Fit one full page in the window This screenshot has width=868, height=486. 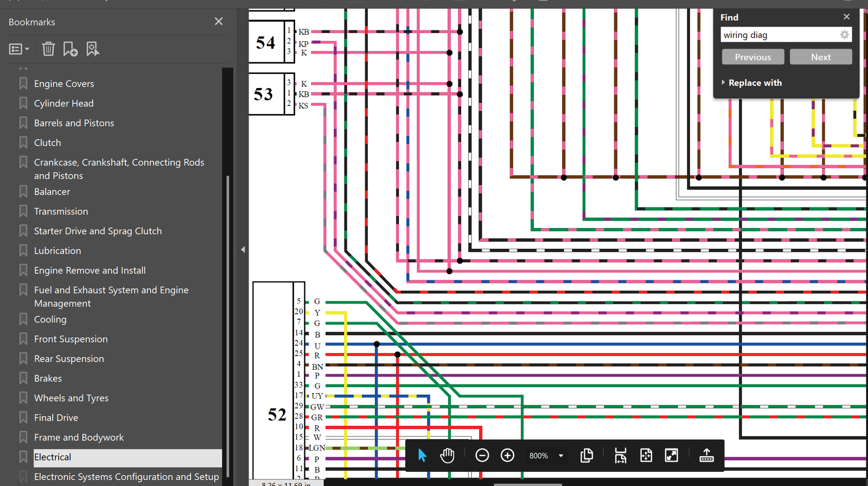click(x=646, y=455)
